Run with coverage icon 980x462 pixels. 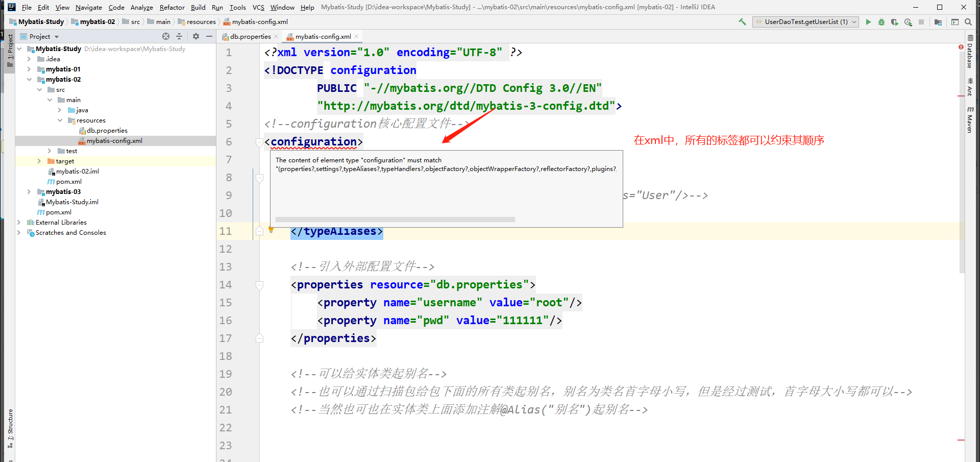(x=895, y=22)
